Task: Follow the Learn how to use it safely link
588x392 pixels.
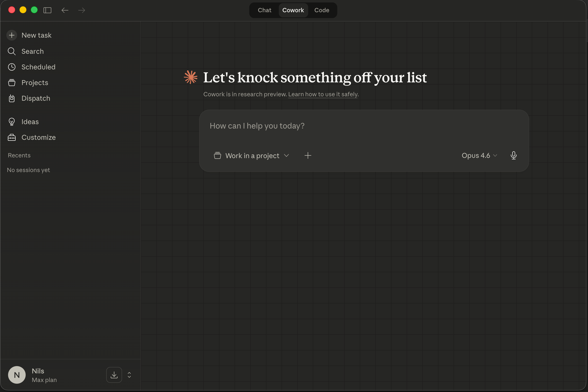Action: [x=323, y=94]
